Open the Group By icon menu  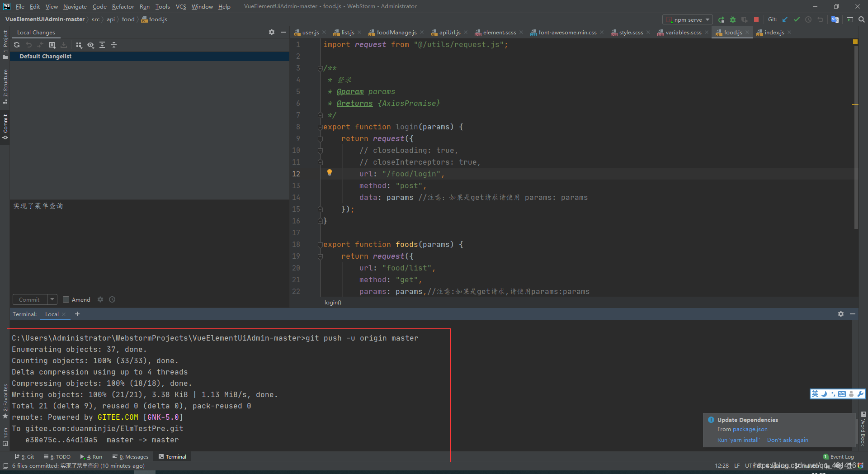point(79,45)
